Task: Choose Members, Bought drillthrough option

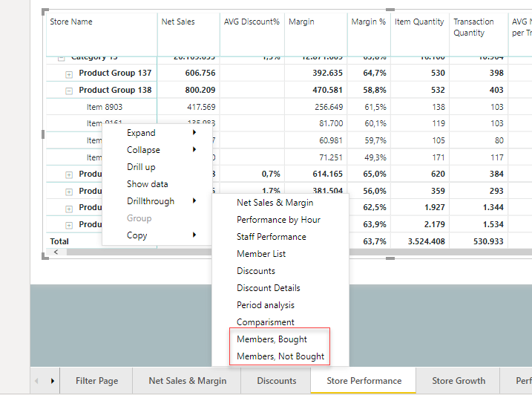Action: (272, 339)
